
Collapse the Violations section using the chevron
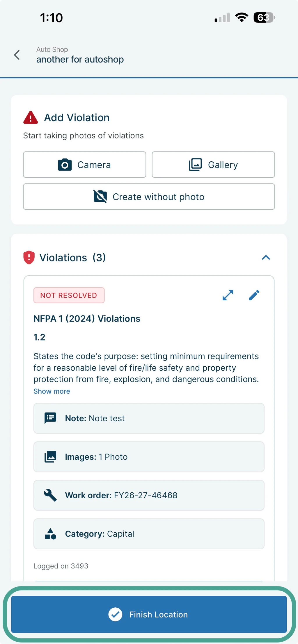coord(266,258)
